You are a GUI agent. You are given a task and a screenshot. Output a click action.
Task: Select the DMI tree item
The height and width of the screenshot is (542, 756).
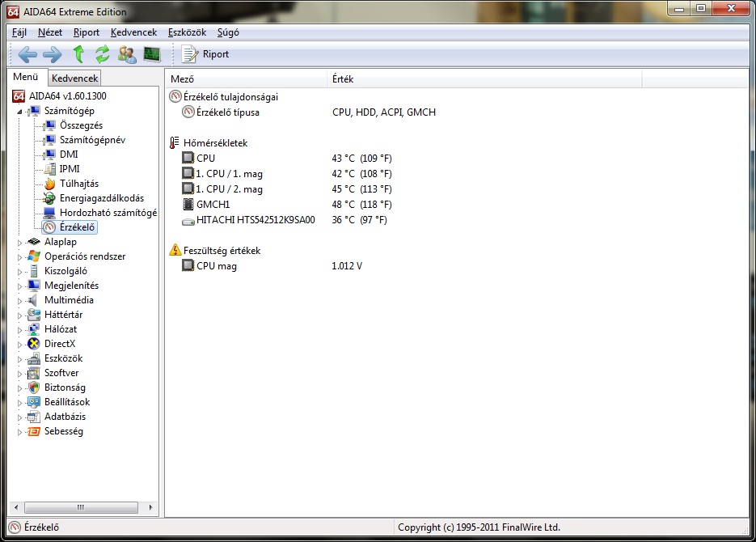click(x=69, y=155)
